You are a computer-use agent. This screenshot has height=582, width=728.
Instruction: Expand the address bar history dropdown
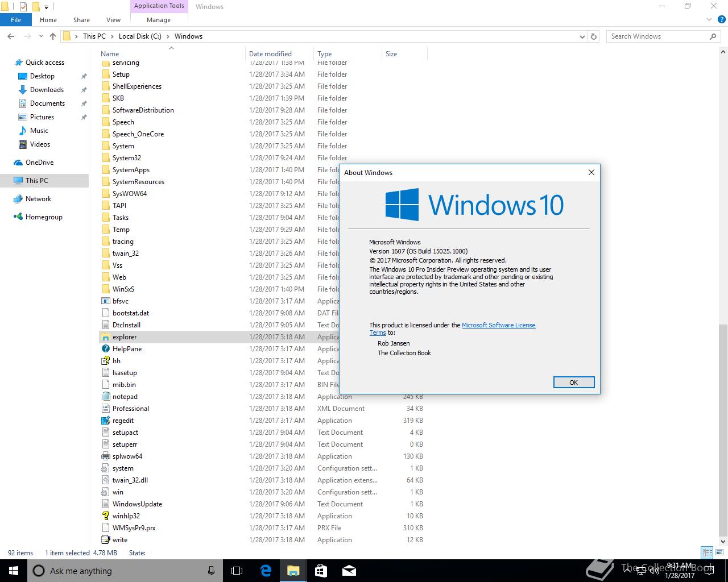pyautogui.click(x=582, y=36)
